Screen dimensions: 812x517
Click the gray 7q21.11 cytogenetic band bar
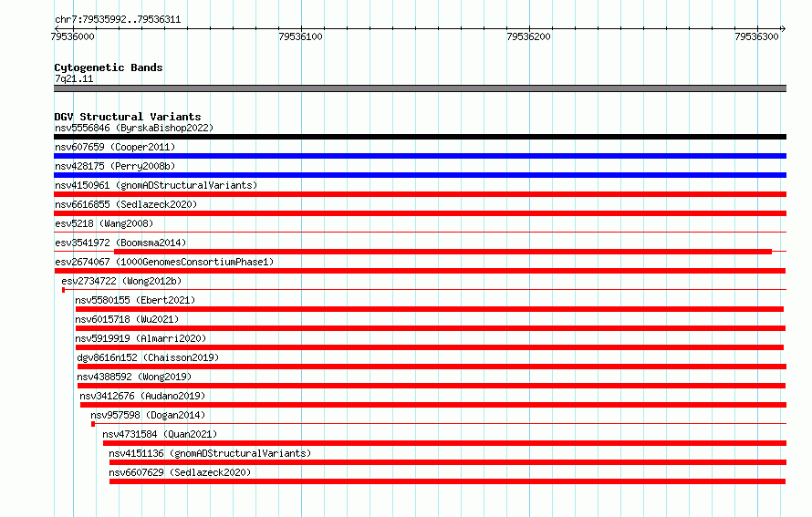(x=420, y=88)
